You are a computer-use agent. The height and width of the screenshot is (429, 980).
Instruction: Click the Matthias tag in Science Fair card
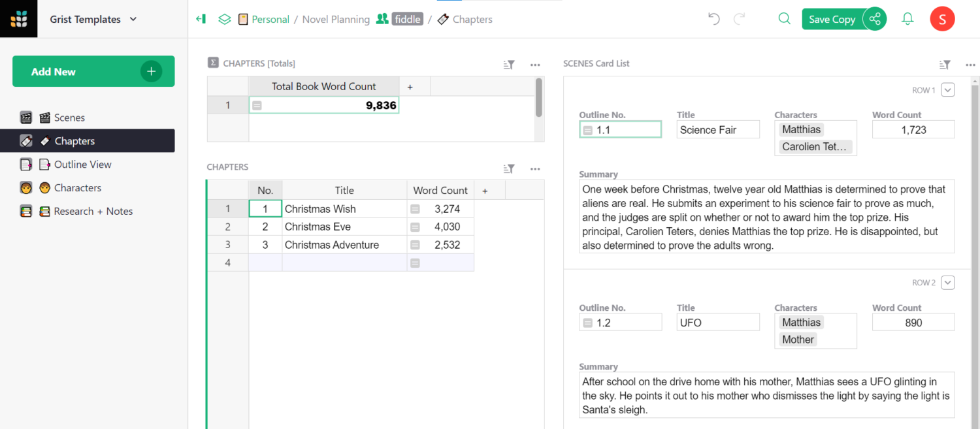pos(801,129)
